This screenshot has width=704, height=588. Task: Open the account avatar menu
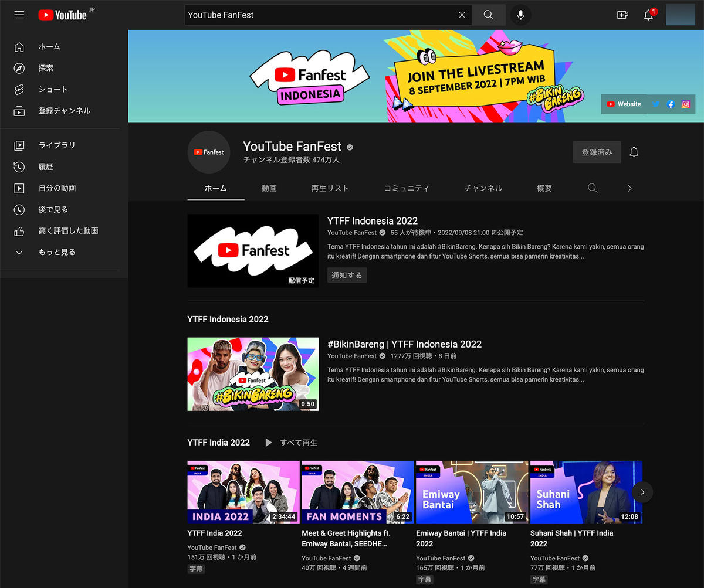pyautogui.click(x=681, y=15)
